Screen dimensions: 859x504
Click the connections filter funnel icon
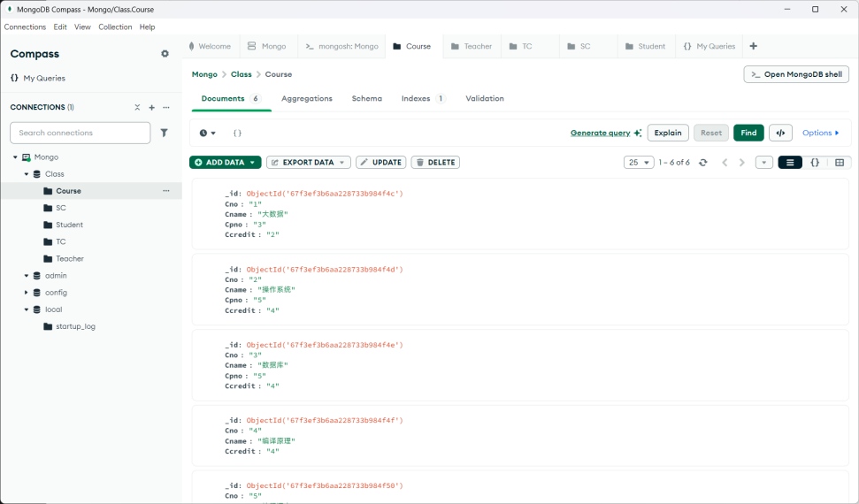[x=164, y=133]
